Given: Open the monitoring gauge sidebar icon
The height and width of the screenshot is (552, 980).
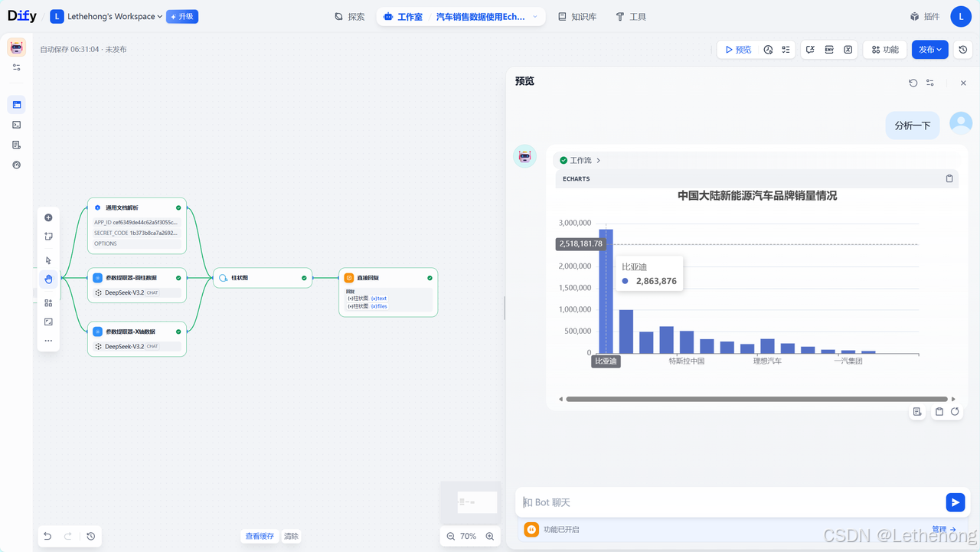Looking at the screenshot, I should [x=17, y=165].
